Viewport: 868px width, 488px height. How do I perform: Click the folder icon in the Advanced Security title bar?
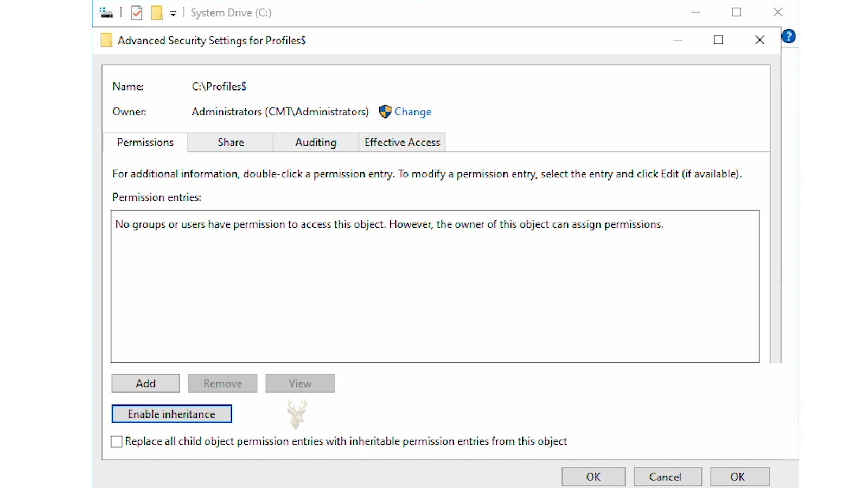(x=106, y=40)
